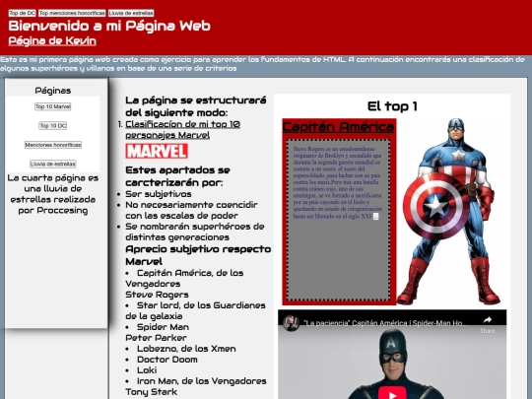This screenshot has width=532, height=399.
Task: Follow the 'Clasificación de mi top 10 personajes Marvel' link
Action: (183, 130)
